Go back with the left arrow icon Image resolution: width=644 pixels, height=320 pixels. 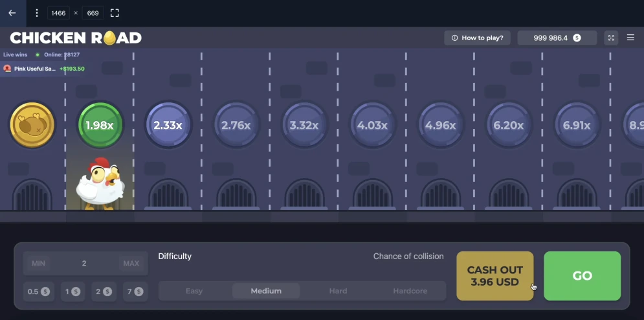(12, 13)
